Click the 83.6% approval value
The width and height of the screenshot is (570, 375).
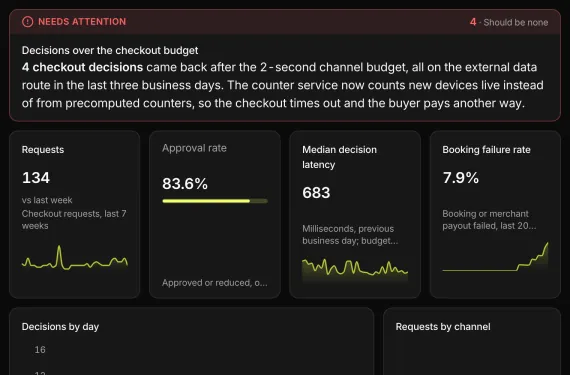tap(185, 184)
